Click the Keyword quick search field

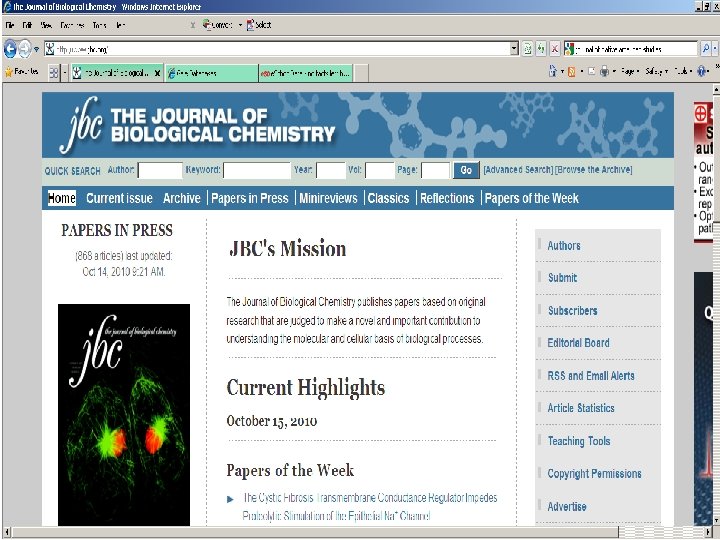[x=257, y=170]
